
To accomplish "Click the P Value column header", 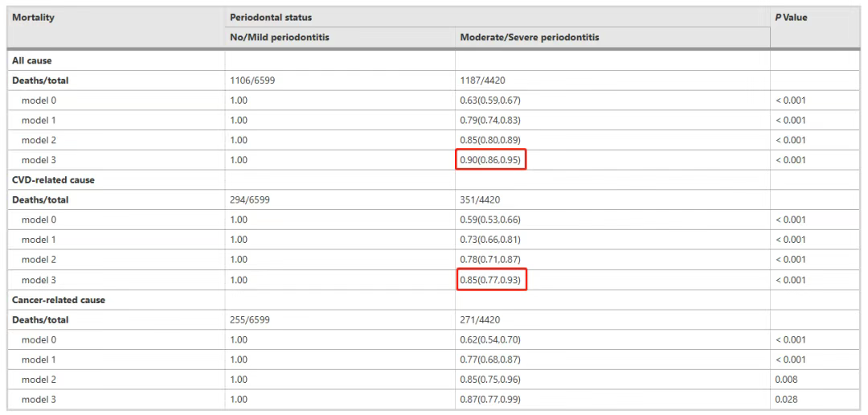I will pyautogui.click(x=816, y=27).
